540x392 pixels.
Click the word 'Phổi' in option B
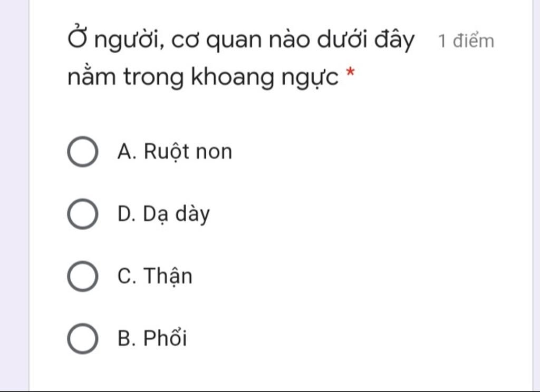[x=165, y=338]
